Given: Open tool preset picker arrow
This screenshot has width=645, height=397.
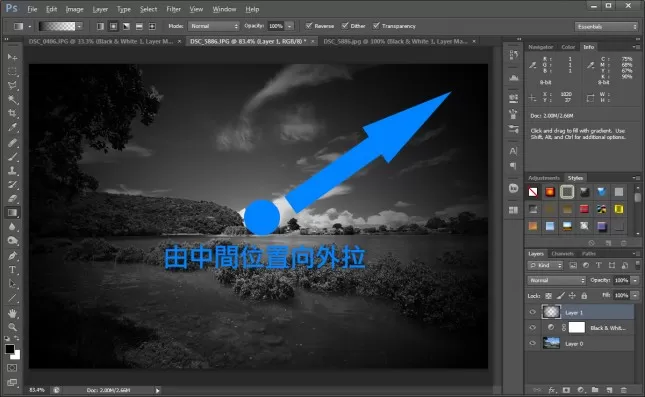Looking at the screenshot, I should point(30,26).
